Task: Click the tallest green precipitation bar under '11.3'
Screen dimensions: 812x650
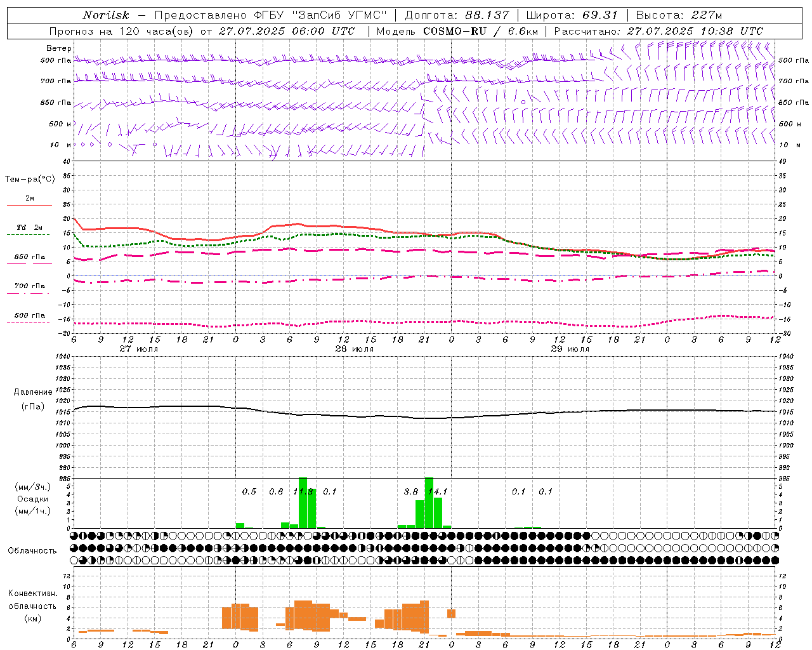Action: tap(303, 503)
